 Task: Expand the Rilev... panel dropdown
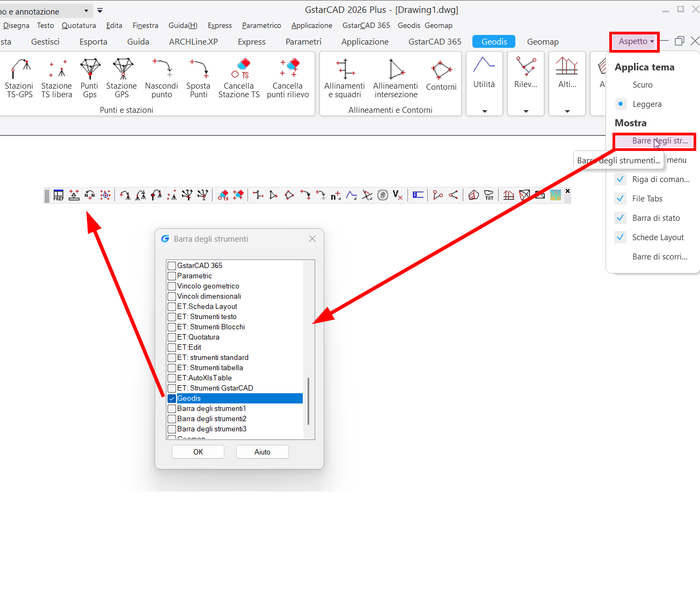point(526,111)
